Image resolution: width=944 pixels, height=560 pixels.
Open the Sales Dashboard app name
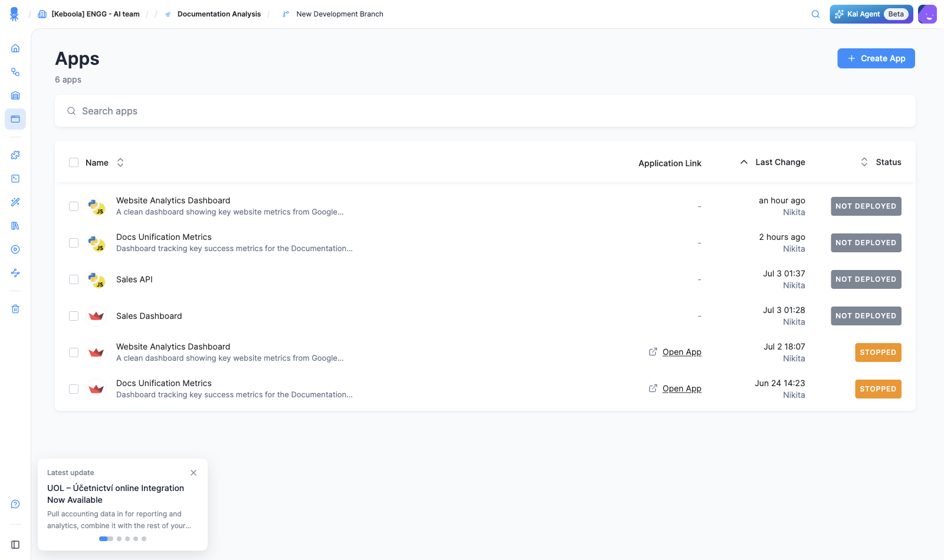tap(149, 316)
